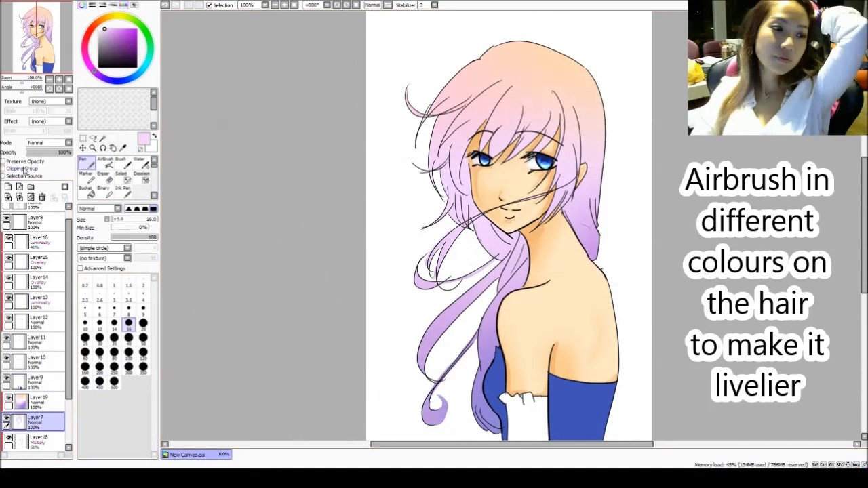Click the Normal mode button in top toolbar
The height and width of the screenshot is (488, 868).
coord(372,5)
